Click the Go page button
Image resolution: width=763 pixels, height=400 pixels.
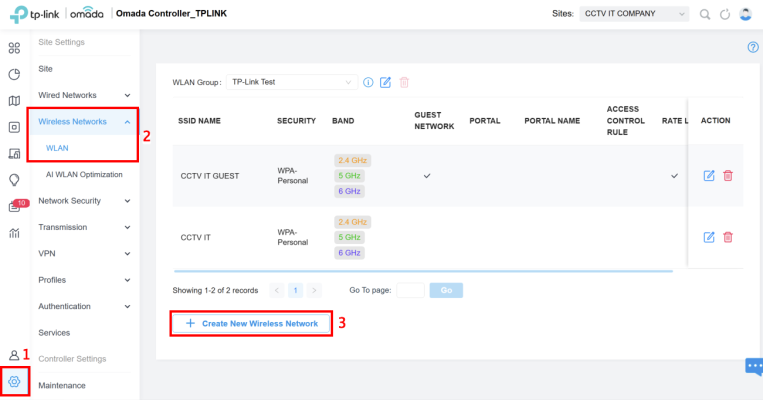(446, 291)
